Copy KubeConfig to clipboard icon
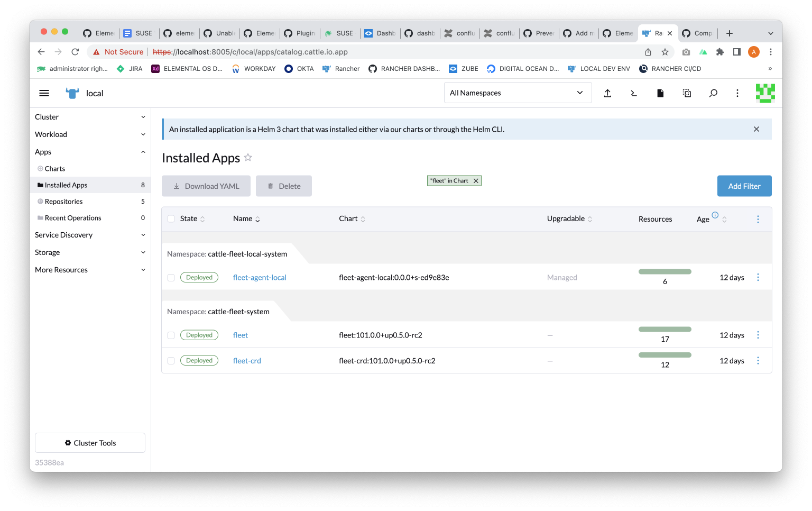 687,93
